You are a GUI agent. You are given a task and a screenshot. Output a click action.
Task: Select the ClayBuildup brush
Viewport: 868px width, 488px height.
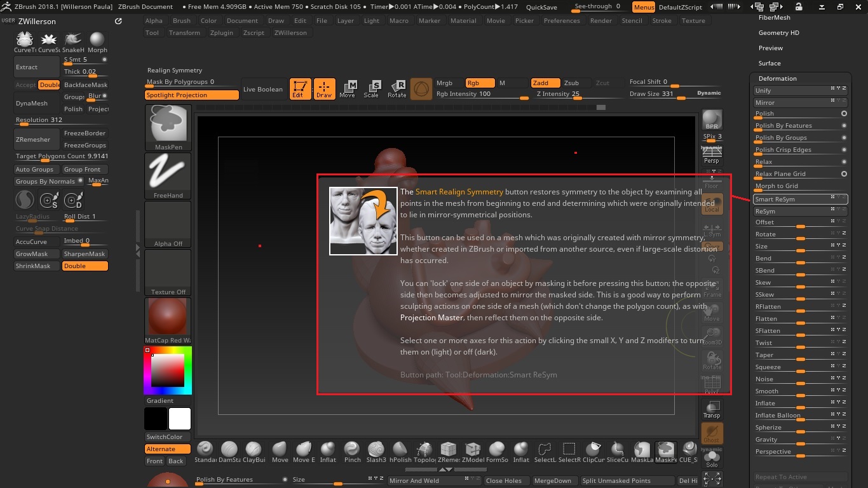pos(254,451)
